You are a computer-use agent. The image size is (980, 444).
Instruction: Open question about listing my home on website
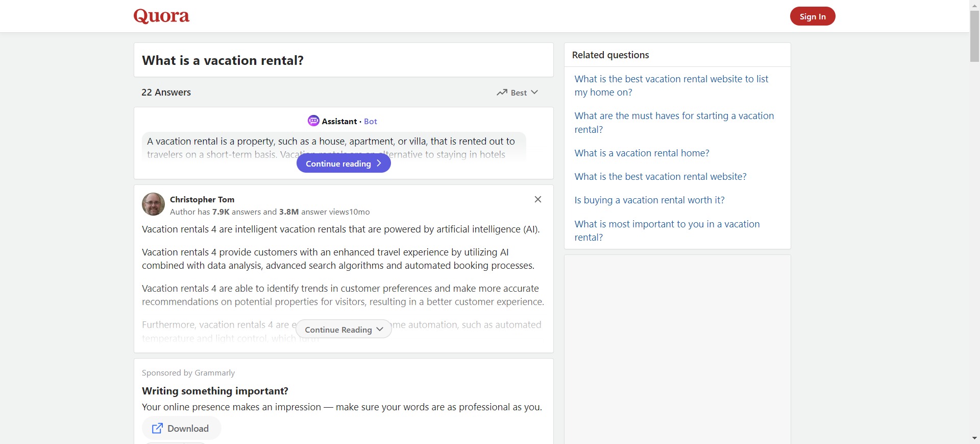tap(671, 86)
